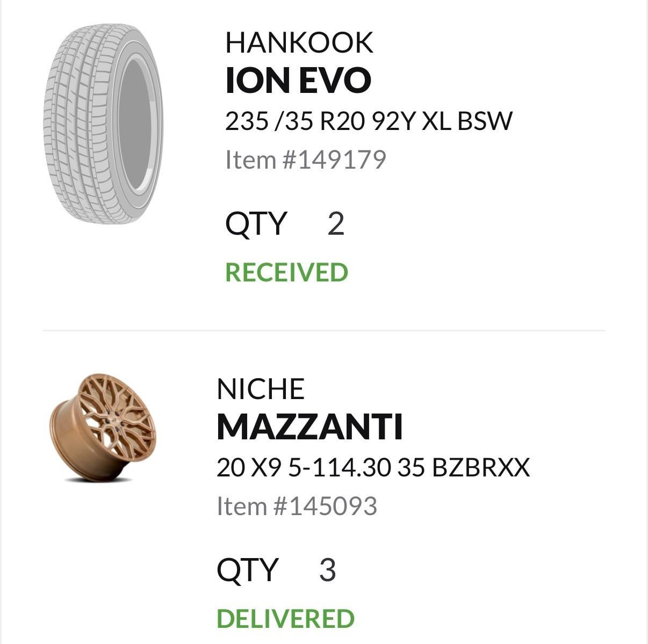Click the HANKOOK brand name
The height and width of the screenshot is (644, 648).
[299, 42]
